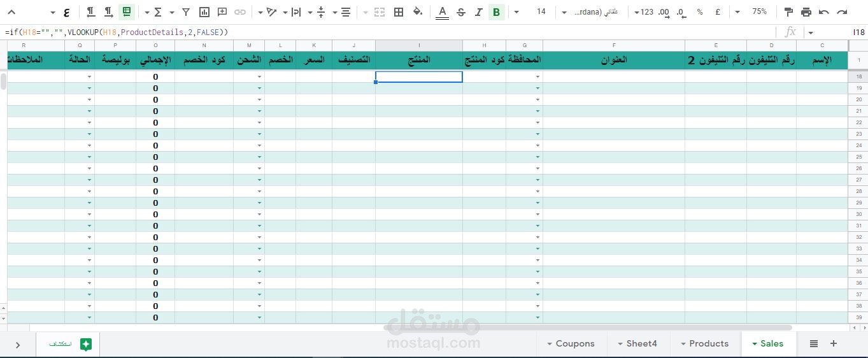Click the merge cells icon
Screen dimensions: 868x358
[380, 12]
